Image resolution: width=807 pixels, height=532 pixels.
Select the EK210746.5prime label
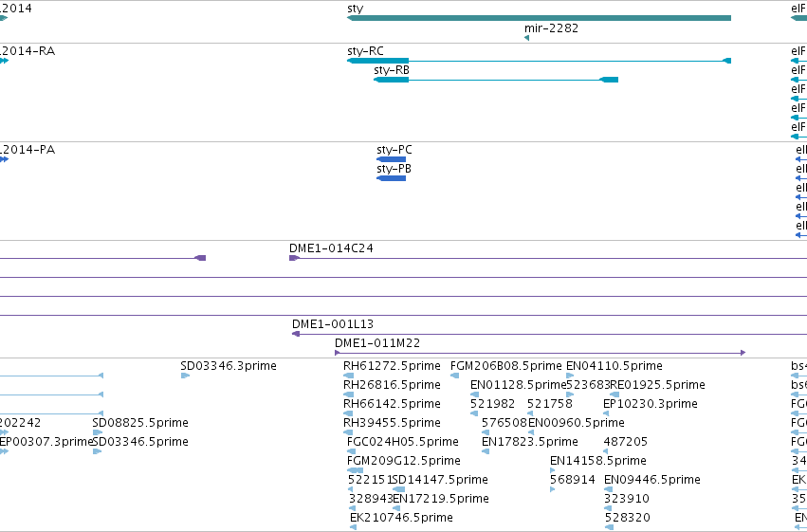401,518
